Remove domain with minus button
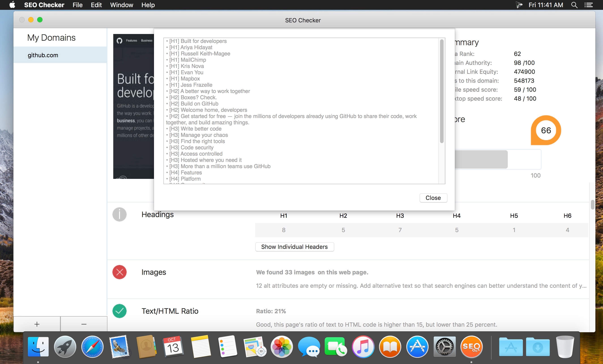The height and width of the screenshot is (364, 603). [84, 324]
